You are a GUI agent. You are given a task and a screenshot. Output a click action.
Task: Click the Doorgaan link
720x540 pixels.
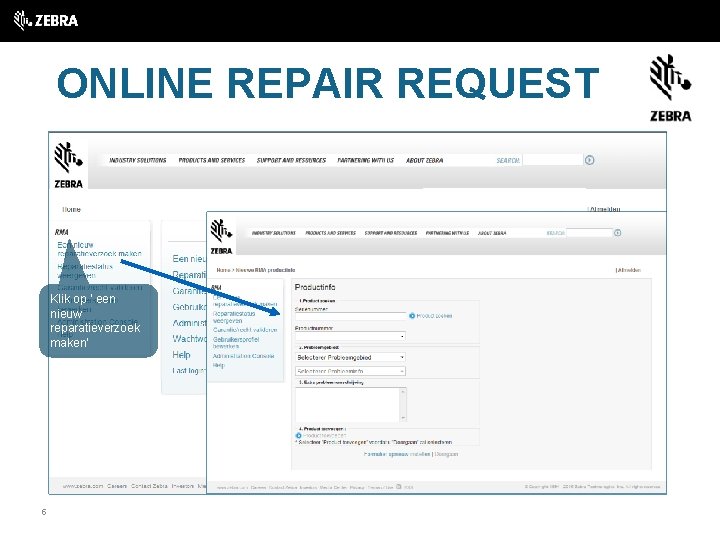(446, 454)
